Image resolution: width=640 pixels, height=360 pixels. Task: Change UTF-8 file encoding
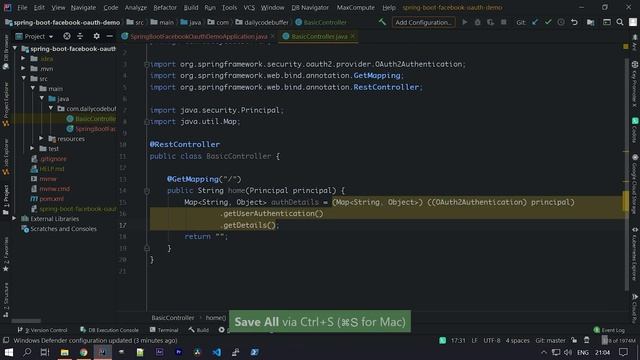[x=491, y=340]
